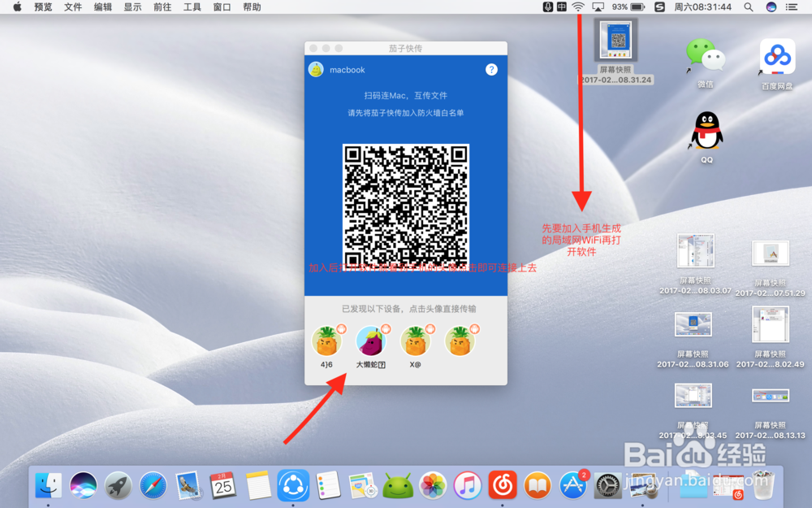Open Trash in the Dock
This screenshot has width=812, height=508.
pyautogui.click(x=762, y=485)
